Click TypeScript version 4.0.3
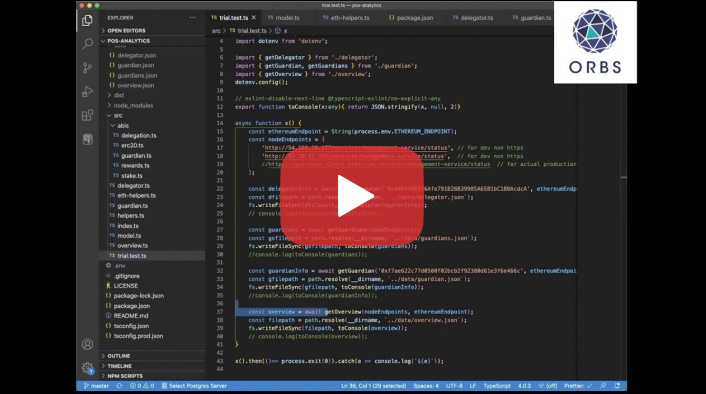Viewport: 706px width, 394px height. point(524,386)
